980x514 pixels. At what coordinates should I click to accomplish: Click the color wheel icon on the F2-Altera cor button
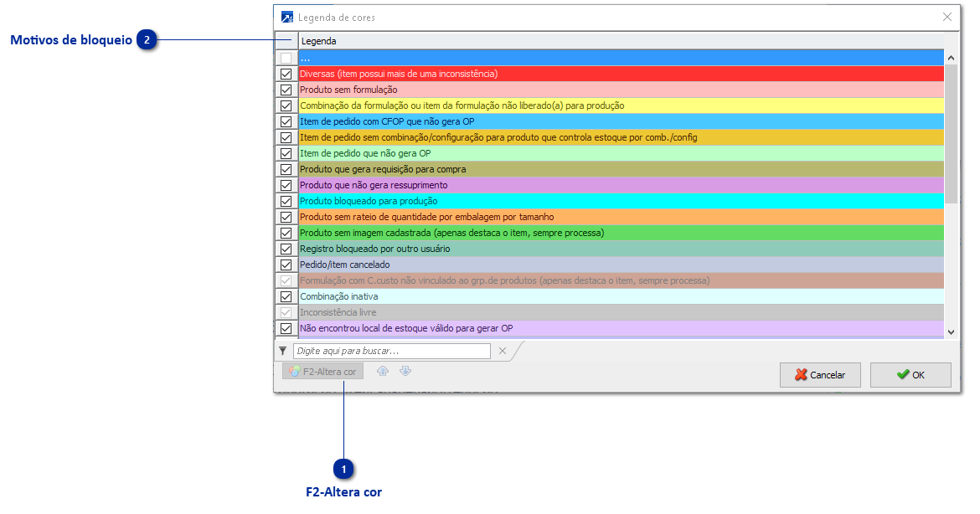point(294,370)
